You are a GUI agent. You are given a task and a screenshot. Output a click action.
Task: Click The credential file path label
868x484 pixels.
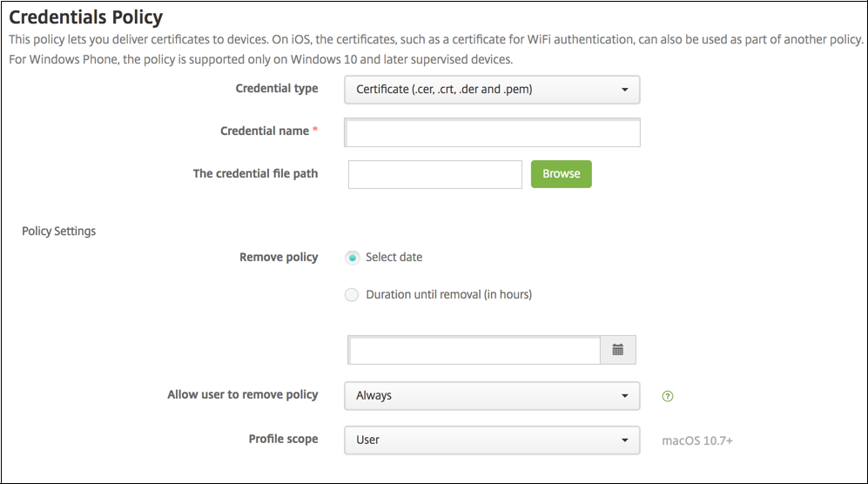point(255,173)
